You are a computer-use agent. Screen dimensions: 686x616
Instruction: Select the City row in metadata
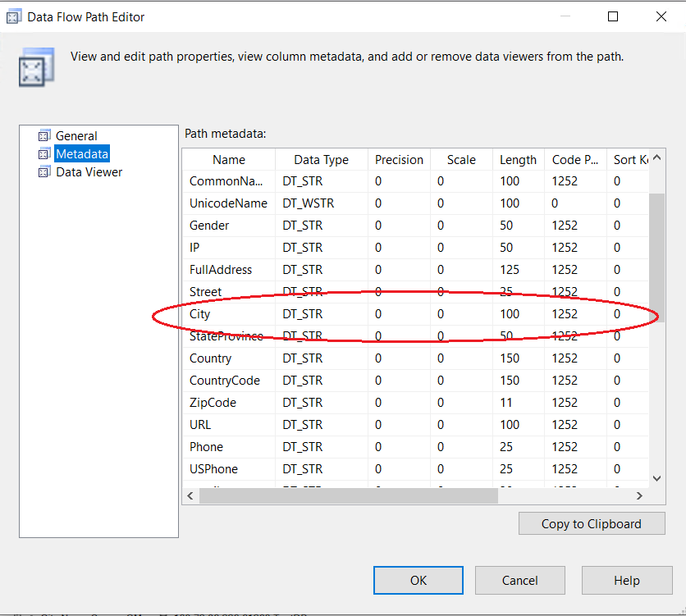point(200,314)
